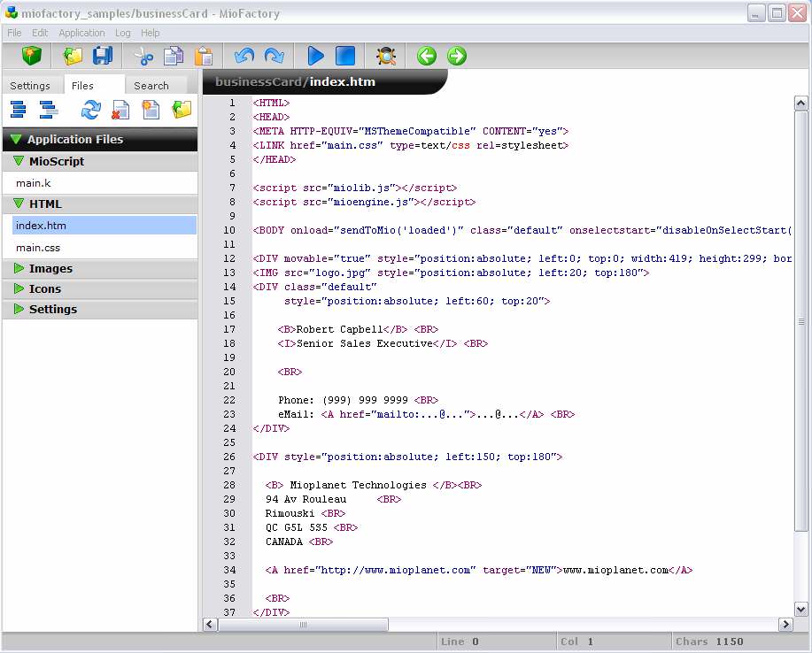The height and width of the screenshot is (653, 812).
Task: Delete file using the page with red X icon
Action: [120, 110]
